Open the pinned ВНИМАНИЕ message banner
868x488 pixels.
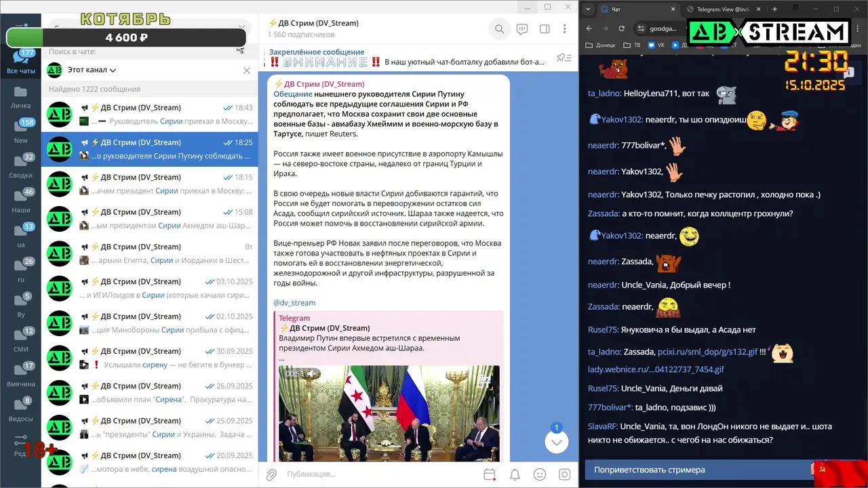coord(407,57)
